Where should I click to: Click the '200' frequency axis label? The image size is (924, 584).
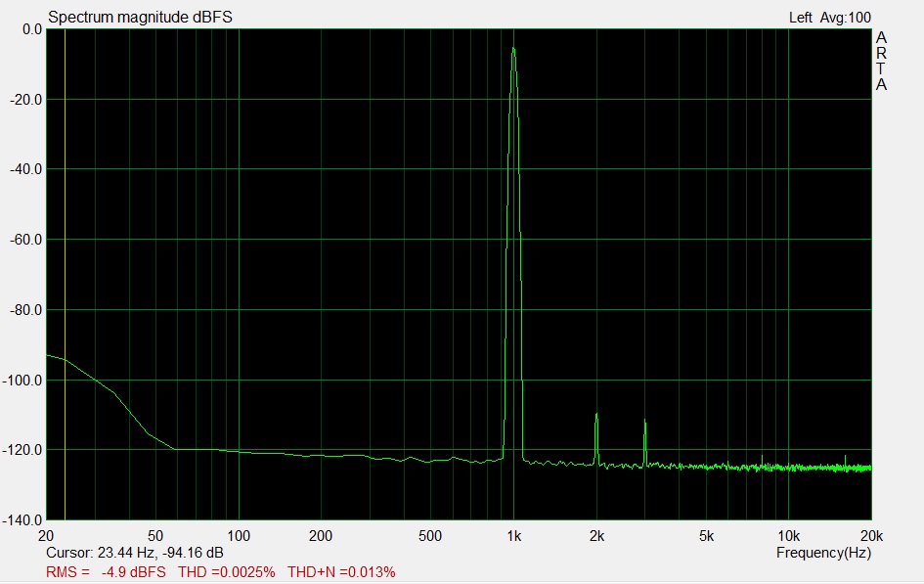point(321,536)
